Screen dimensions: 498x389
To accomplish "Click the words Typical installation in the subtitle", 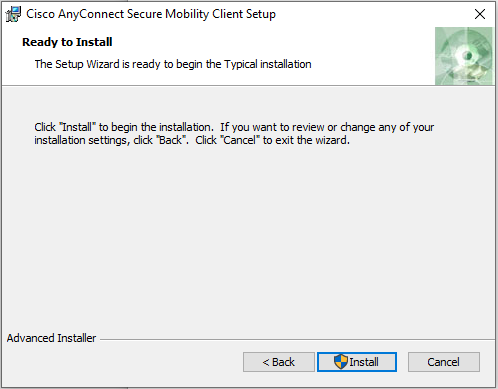I will pos(268,64).
